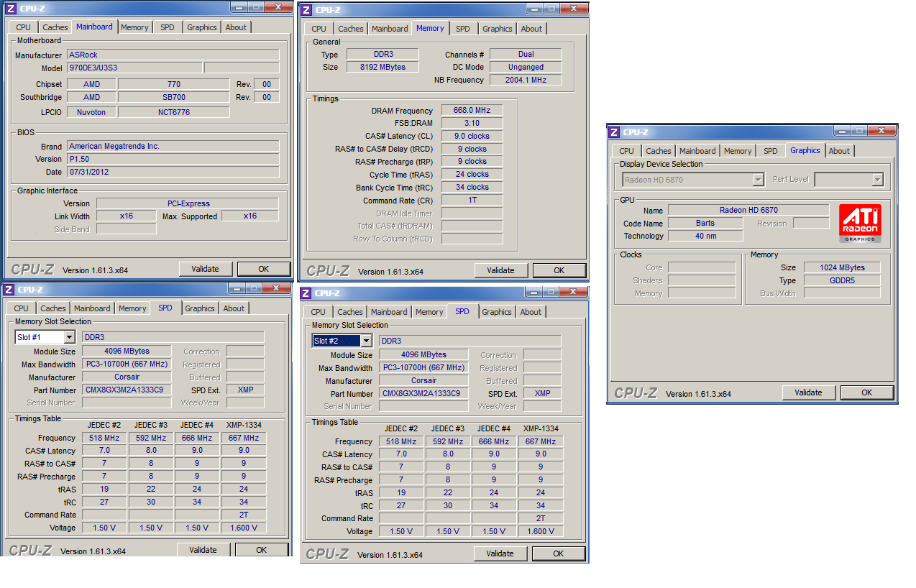916x588 pixels.
Task: Click Validate in the Slot #1 SPD window
Action: point(203,550)
